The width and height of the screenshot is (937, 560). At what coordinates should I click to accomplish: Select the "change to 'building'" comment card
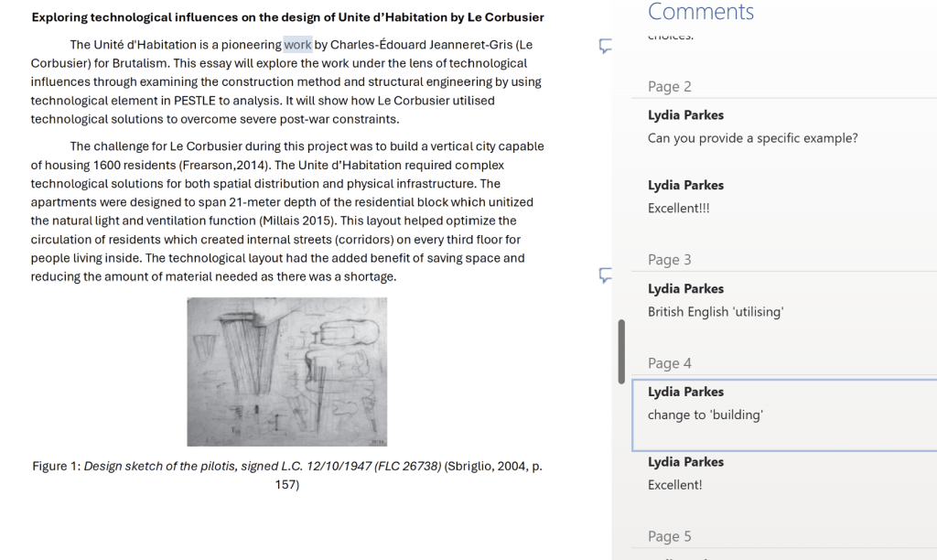(x=784, y=415)
